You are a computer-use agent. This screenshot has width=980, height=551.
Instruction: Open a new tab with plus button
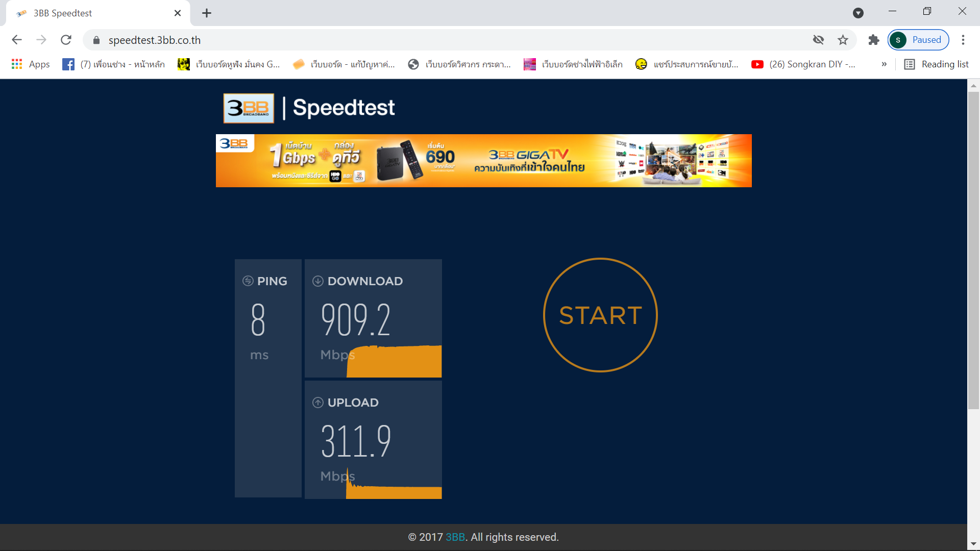207,13
